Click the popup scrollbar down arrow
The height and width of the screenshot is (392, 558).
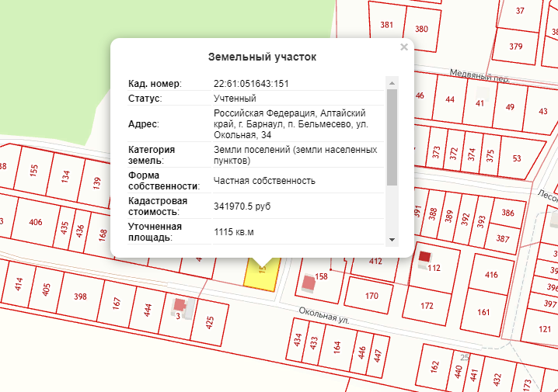click(392, 239)
